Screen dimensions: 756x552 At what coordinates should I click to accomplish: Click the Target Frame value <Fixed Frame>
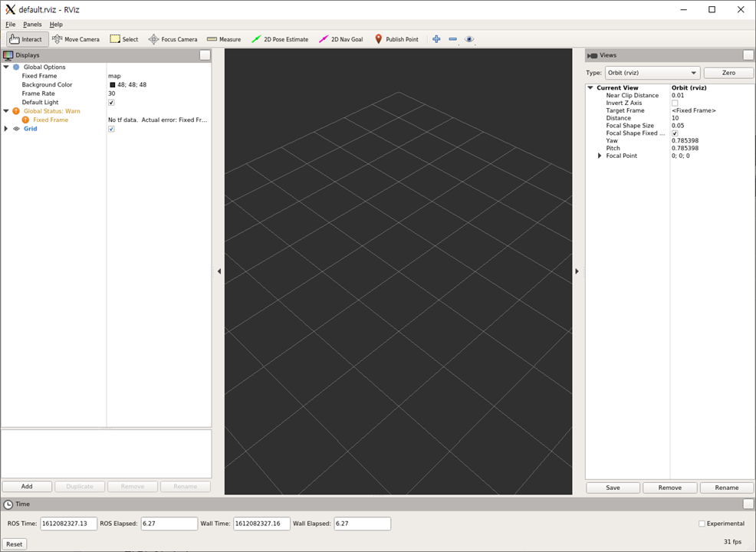pyautogui.click(x=694, y=111)
